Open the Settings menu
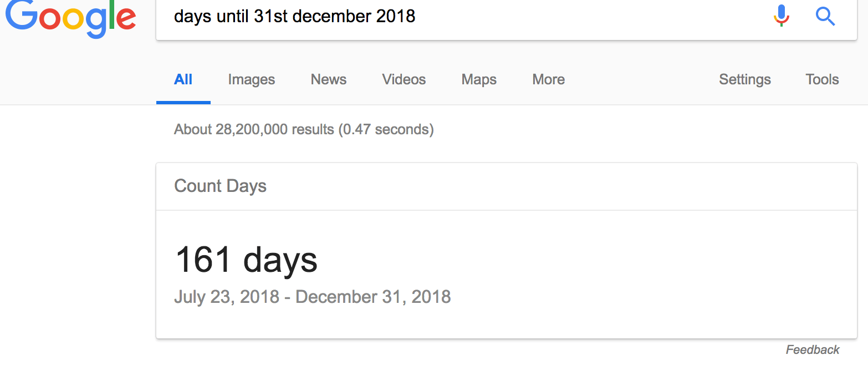The width and height of the screenshot is (868, 365). pos(744,79)
